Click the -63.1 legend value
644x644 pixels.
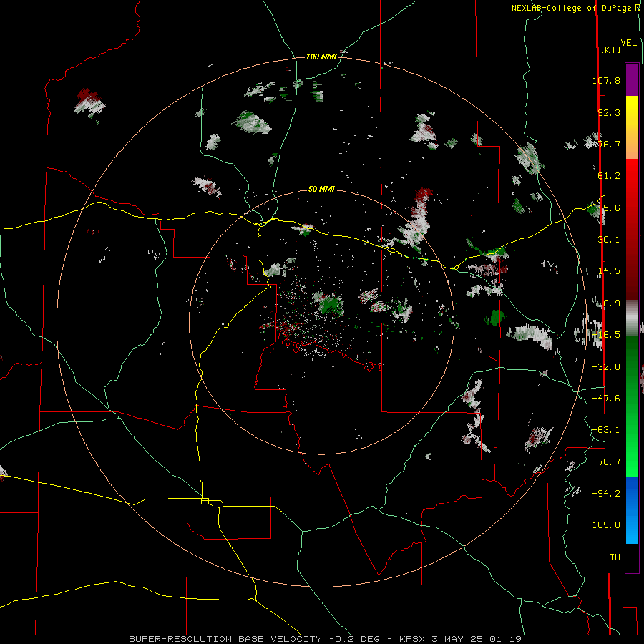click(606, 430)
